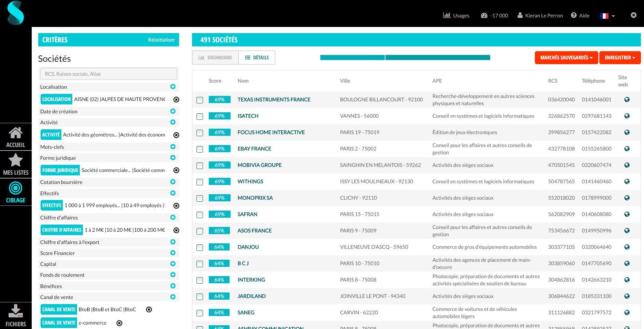Select the checkbox for EBAY FRANCE
644x329 pixels.
tap(200, 149)
